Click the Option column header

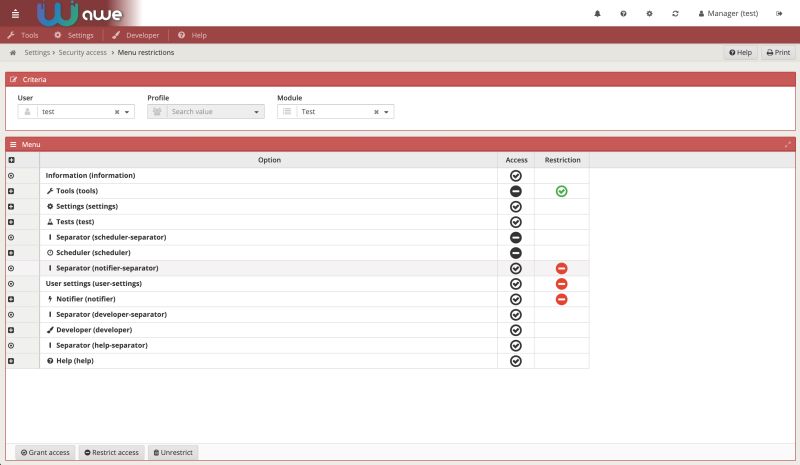(x=269, y=160)
